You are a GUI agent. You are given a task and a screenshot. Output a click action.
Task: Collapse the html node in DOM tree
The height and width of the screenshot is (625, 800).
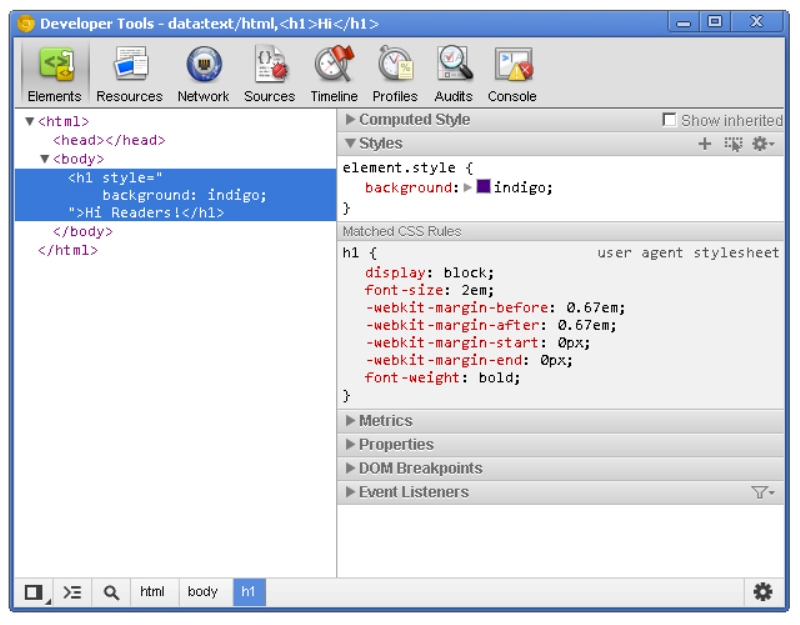click(x=30, y=122)
